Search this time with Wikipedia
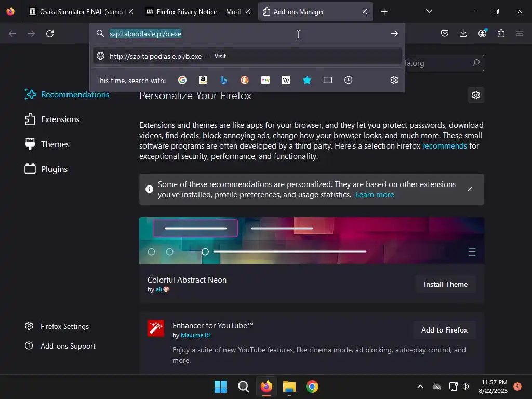 (x=286, y=80)
